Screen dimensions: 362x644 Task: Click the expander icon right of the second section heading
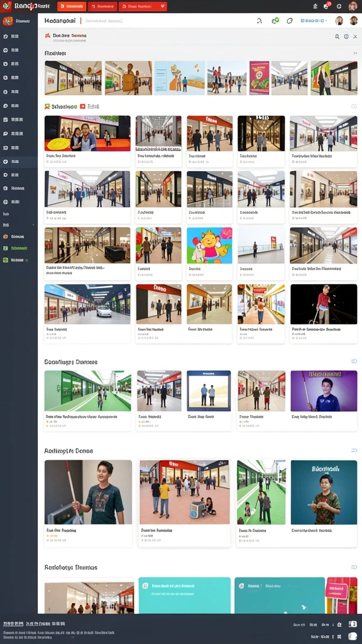click(354, 106)
